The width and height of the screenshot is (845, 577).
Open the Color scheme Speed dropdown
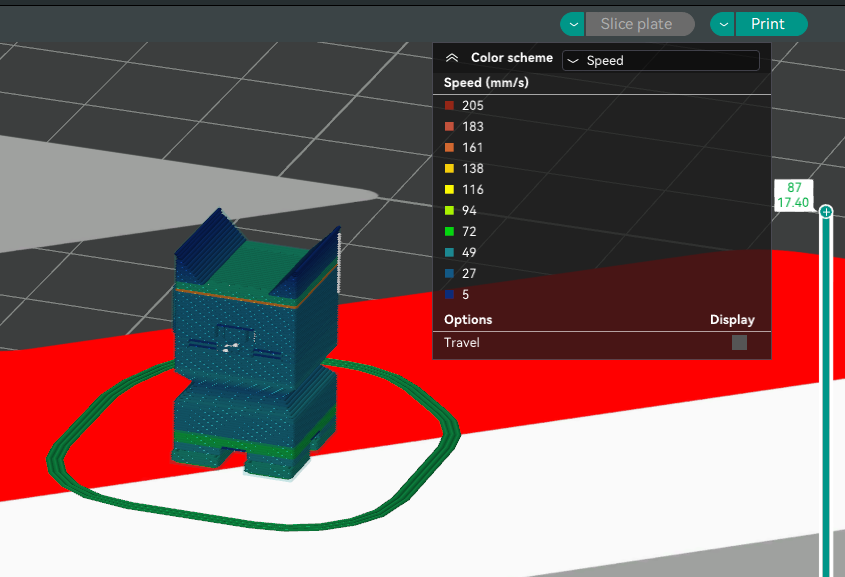[661, 60]
